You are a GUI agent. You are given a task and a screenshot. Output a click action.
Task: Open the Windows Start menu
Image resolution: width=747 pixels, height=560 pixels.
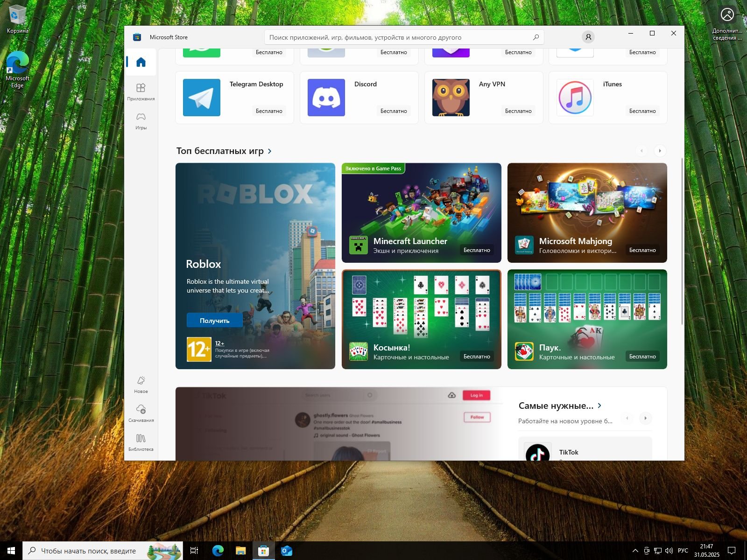pos(11,551)
